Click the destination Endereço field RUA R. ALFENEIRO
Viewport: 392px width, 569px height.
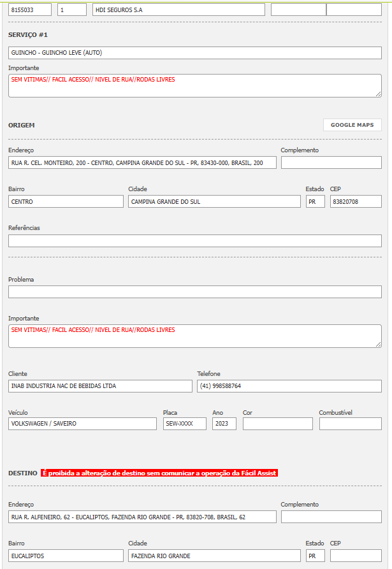142,517
